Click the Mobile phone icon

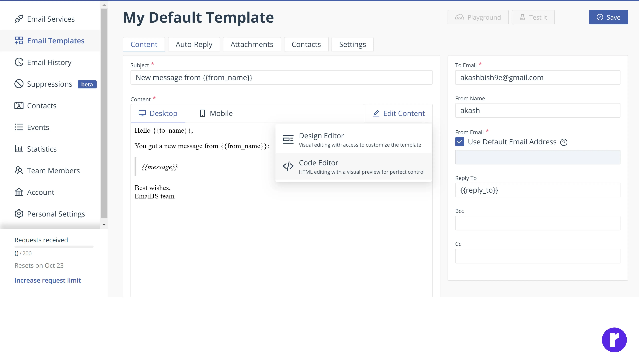(x=203, y=113)
